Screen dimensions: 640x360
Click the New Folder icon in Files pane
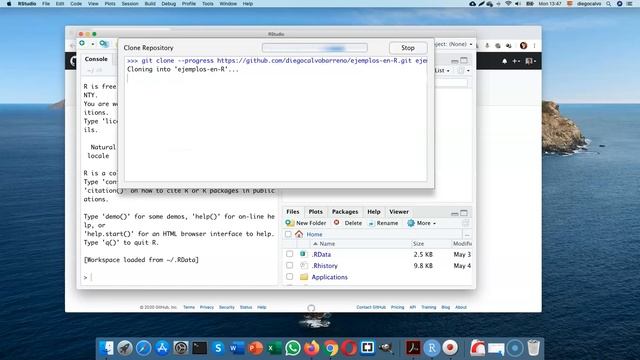point(289,223)
